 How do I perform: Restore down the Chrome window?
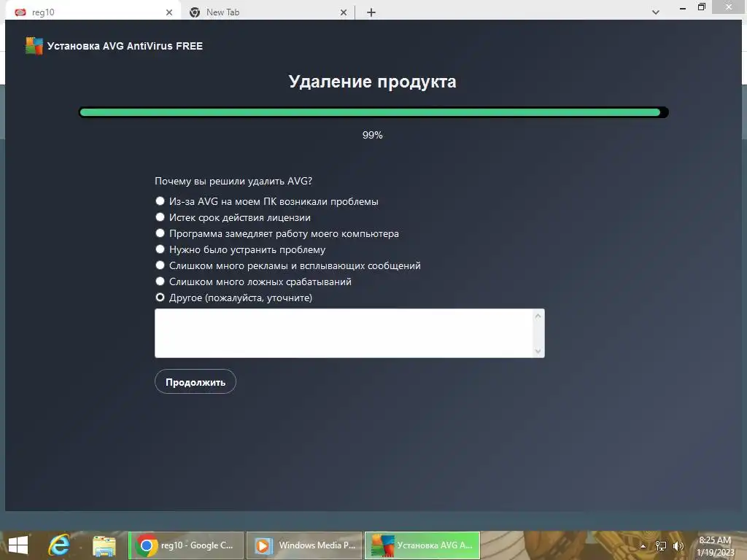[x=701, y=7]
